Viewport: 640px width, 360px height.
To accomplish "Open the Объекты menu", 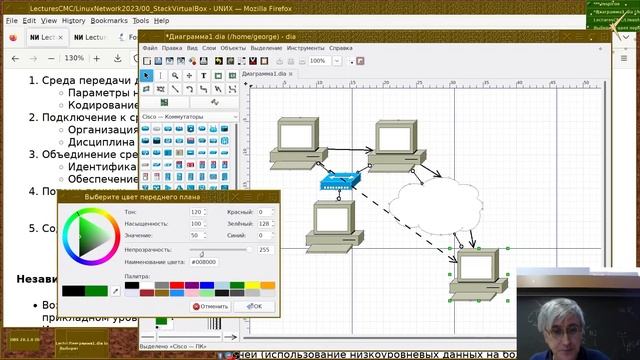I will 233,48.
